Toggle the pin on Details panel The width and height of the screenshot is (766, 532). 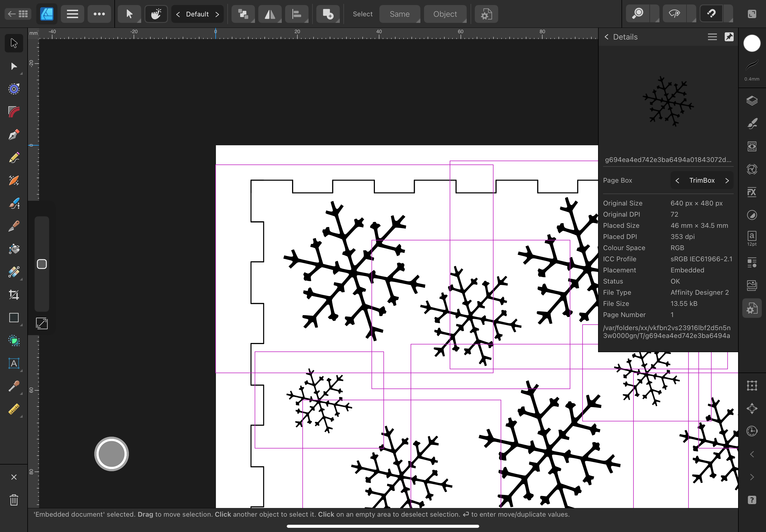click(x=729, y=37)
